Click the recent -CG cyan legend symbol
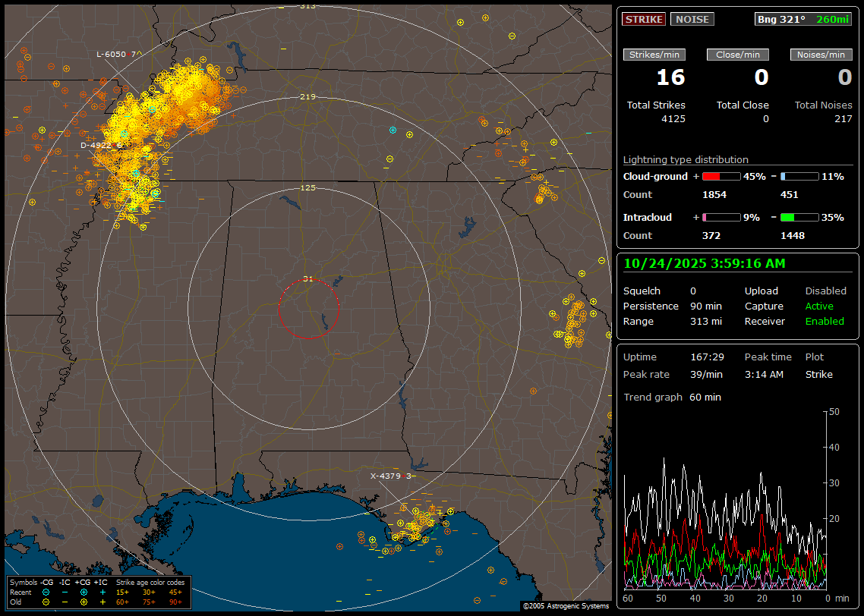864x616 pixels. 46,592
